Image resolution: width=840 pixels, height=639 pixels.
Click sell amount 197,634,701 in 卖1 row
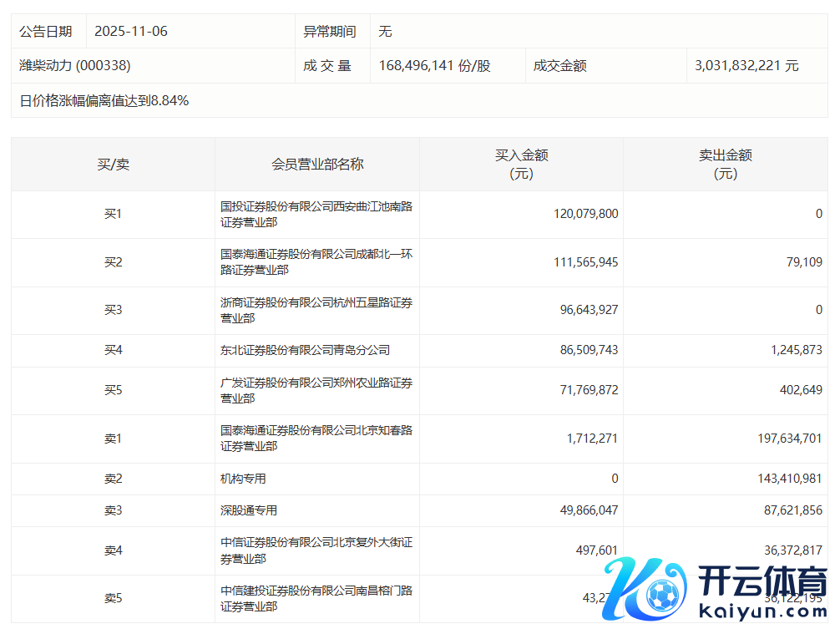click(x=781, y=439)
